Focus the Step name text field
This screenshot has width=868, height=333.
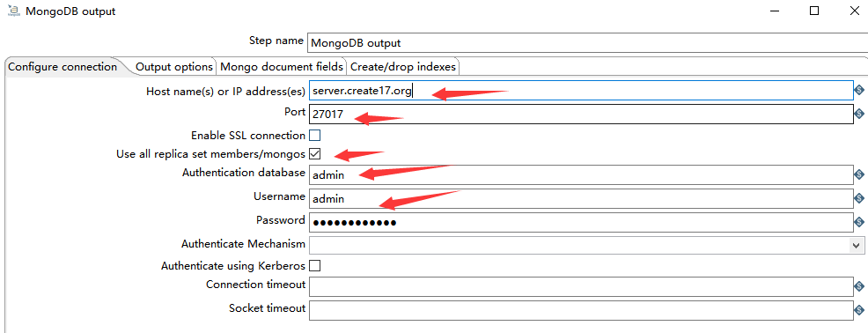pos(587,42)
